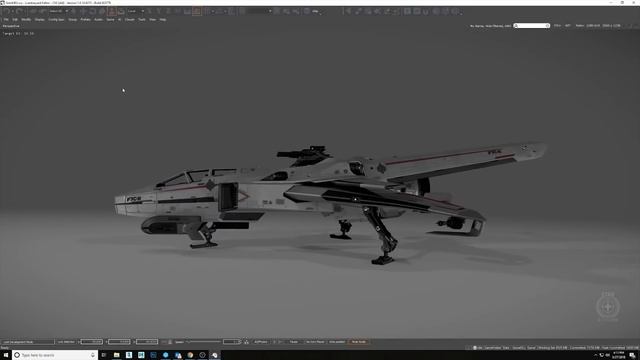Click the Lock Selection button

pos(66,342)
